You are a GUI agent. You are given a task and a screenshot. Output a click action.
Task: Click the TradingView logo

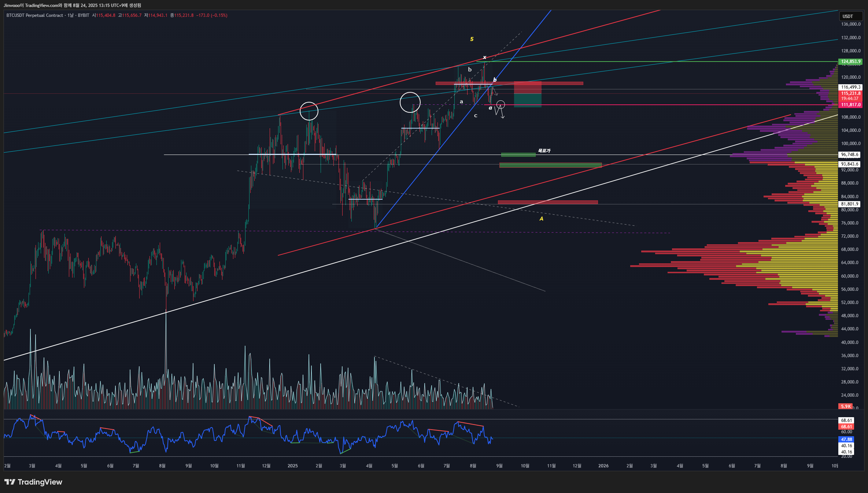tap(33, 482)
